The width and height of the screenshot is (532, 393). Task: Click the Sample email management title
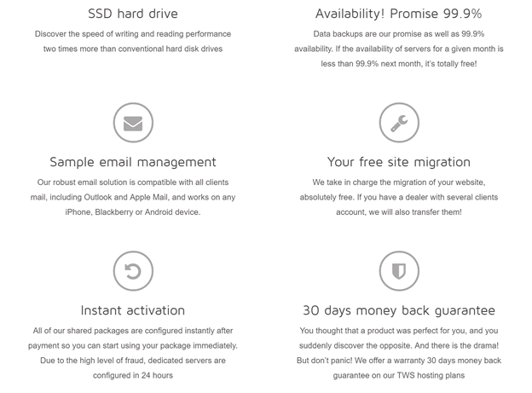point(133,162)
